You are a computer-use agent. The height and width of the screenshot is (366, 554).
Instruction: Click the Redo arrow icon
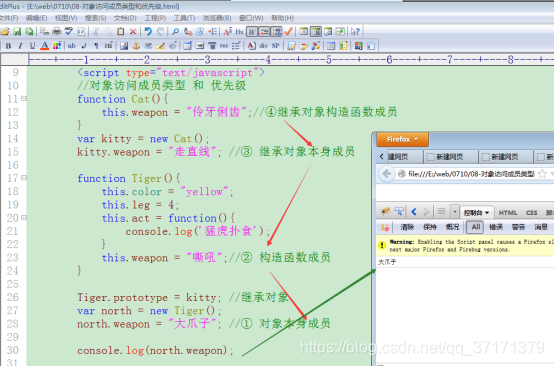pyautogui.click(x=160, y=31)
